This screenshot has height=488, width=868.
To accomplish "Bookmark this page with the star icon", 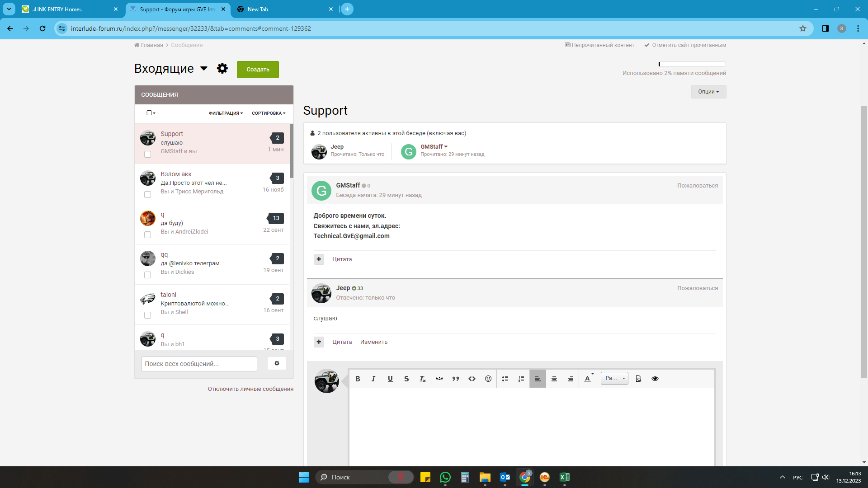I will (x=803, y=28).
